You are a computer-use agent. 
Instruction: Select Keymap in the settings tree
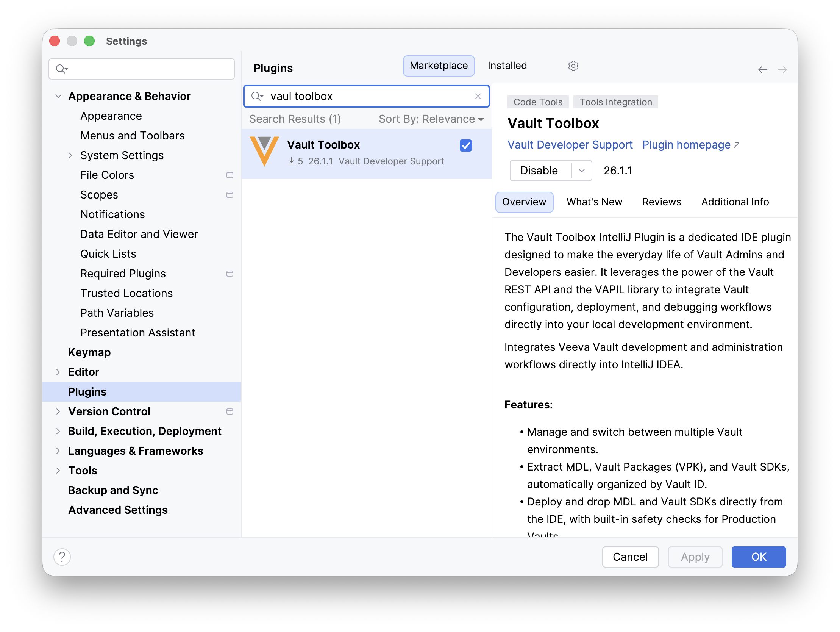89,353
